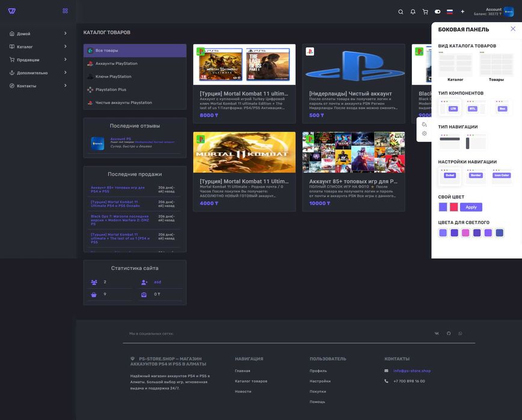
Task: Click the paint bucket theme icon
Action: click(424, 124)
